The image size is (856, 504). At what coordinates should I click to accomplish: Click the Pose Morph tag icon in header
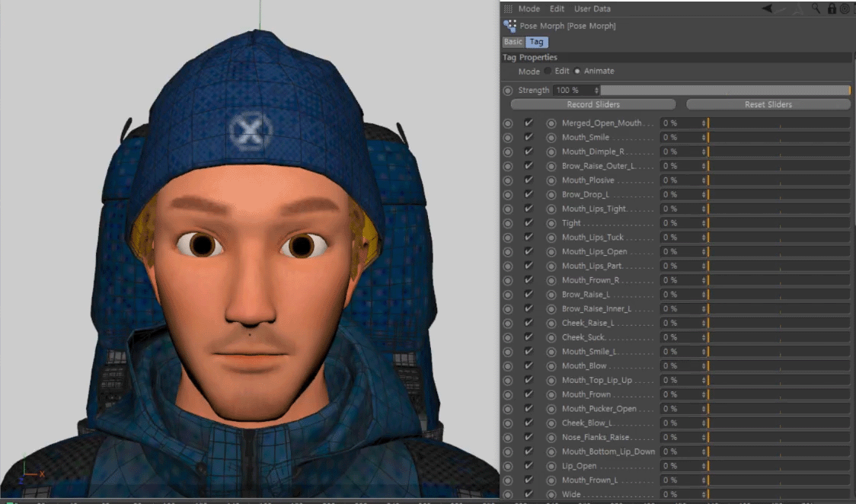pos(509,26)
